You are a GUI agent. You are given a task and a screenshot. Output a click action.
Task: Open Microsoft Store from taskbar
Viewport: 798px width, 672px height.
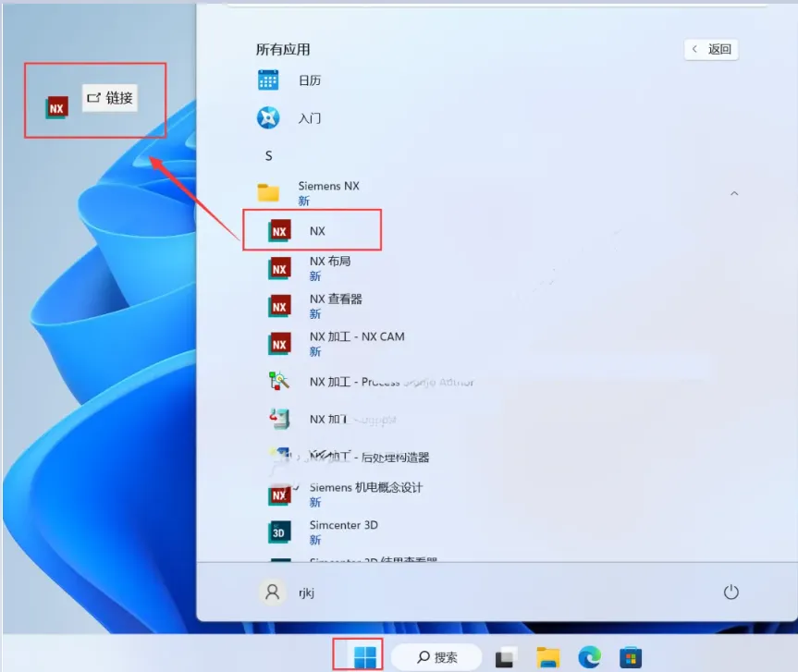pos(631,657)
